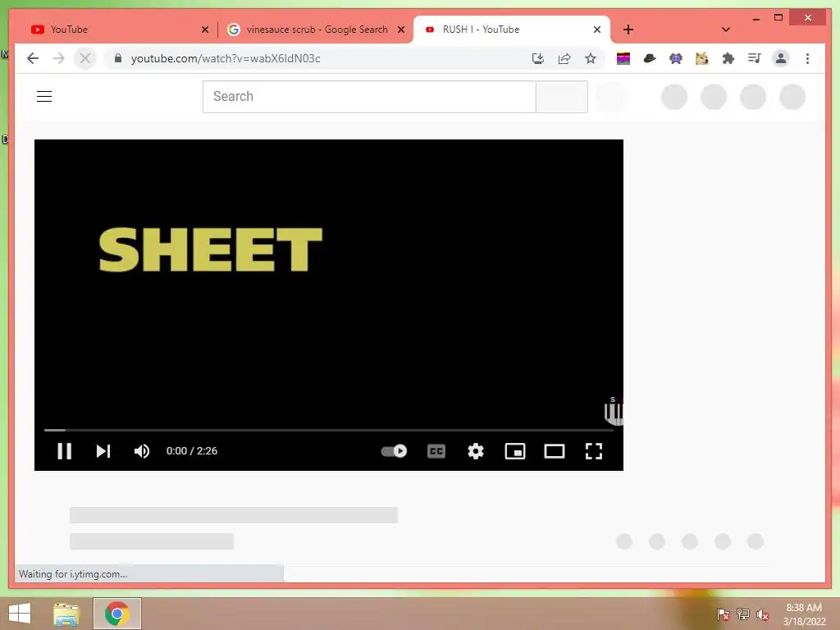Open Action Center flag tray icon

coord(723,614)
